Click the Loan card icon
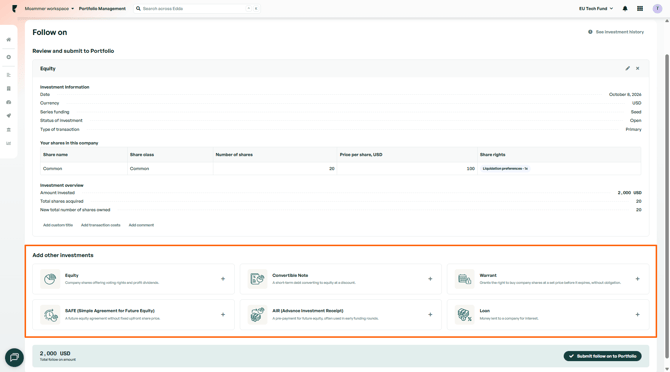Viewport: 670px width, 372px height. tap(464, 315)
